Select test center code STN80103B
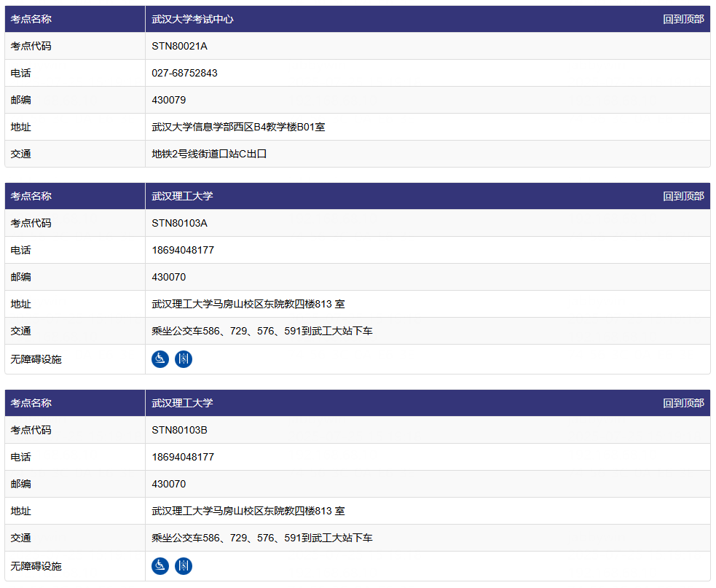 point(179,431)
